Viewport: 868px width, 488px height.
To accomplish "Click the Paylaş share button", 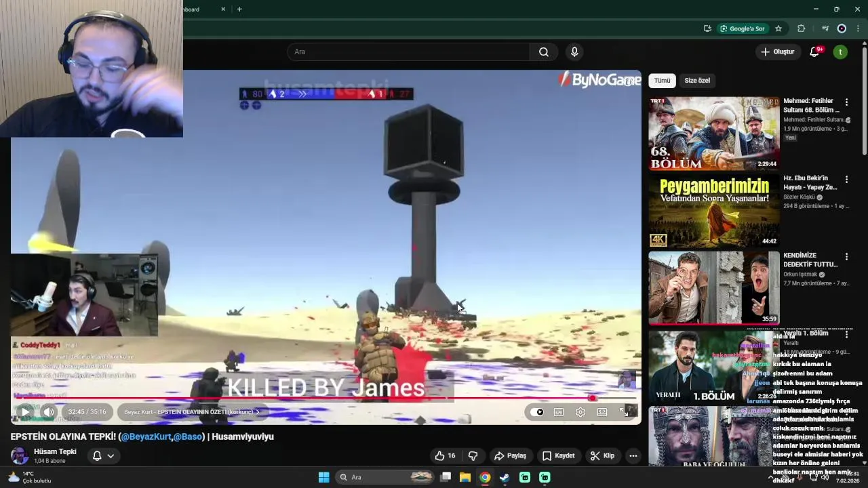I will (510, 455).
